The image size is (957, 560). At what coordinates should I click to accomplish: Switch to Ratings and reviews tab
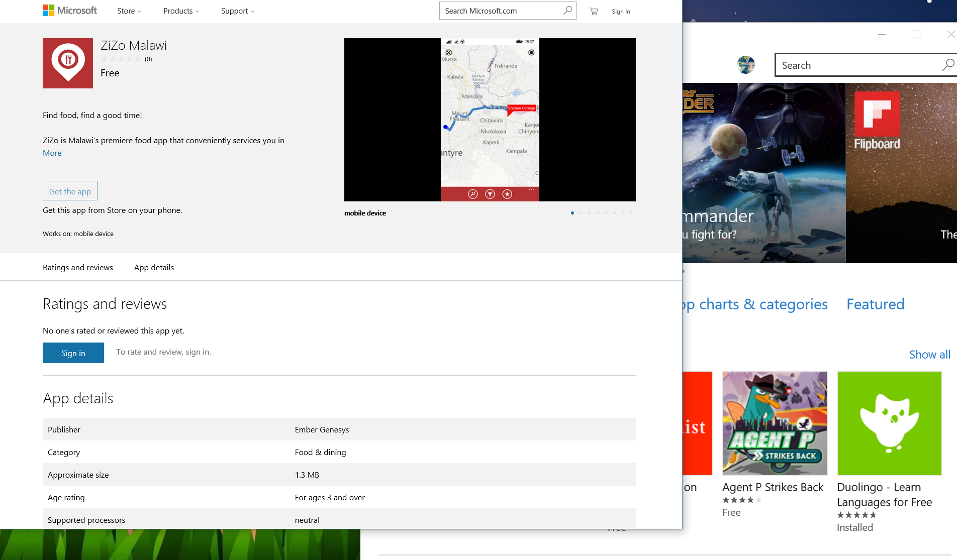[x=78, y=268]
